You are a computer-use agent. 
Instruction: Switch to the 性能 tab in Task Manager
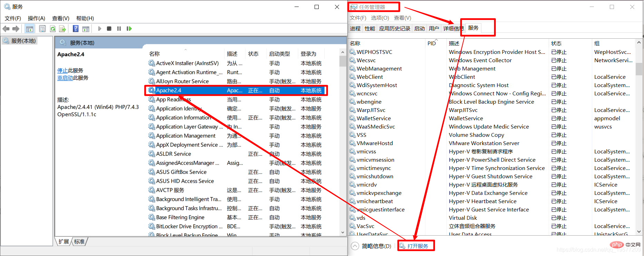pos(370,29)
